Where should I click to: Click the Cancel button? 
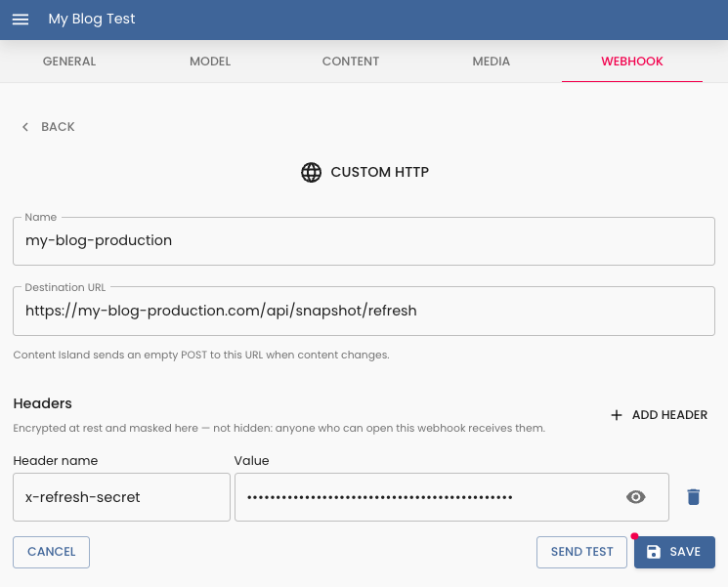click(51, 552)
